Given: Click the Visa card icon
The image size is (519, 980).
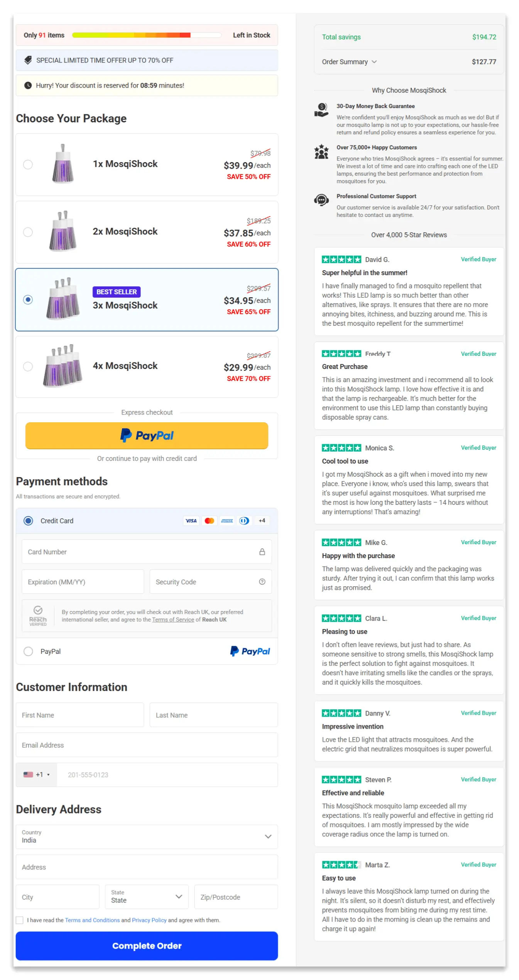Looking at the screenshot, I should coord(191,521).
